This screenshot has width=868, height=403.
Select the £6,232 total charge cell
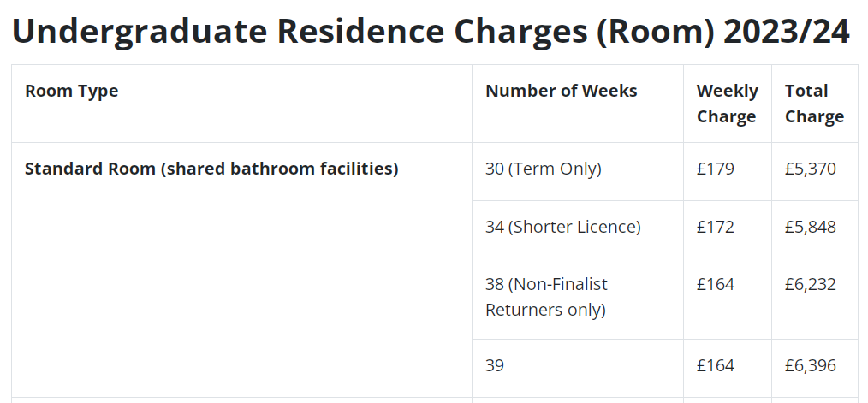click(810, 284)
